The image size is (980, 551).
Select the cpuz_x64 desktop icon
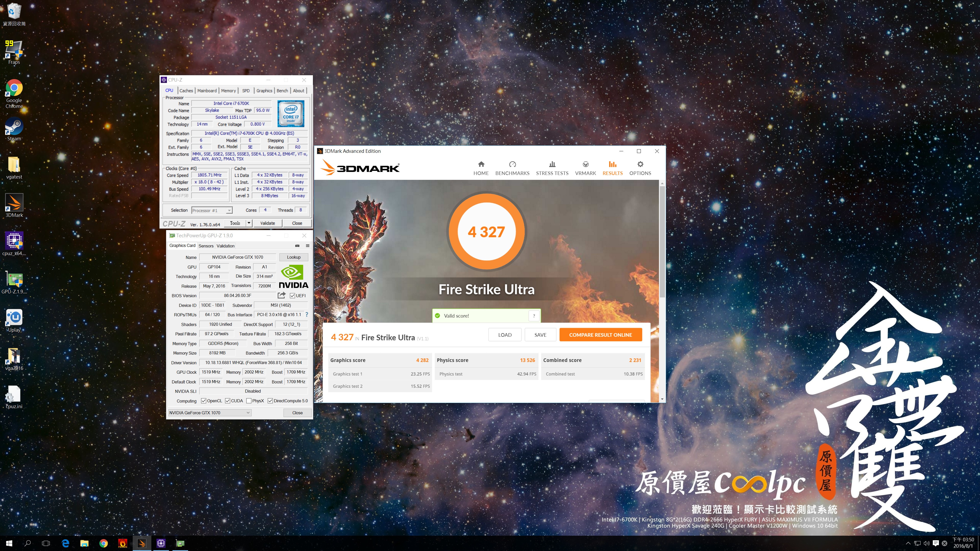click(14, 244)
